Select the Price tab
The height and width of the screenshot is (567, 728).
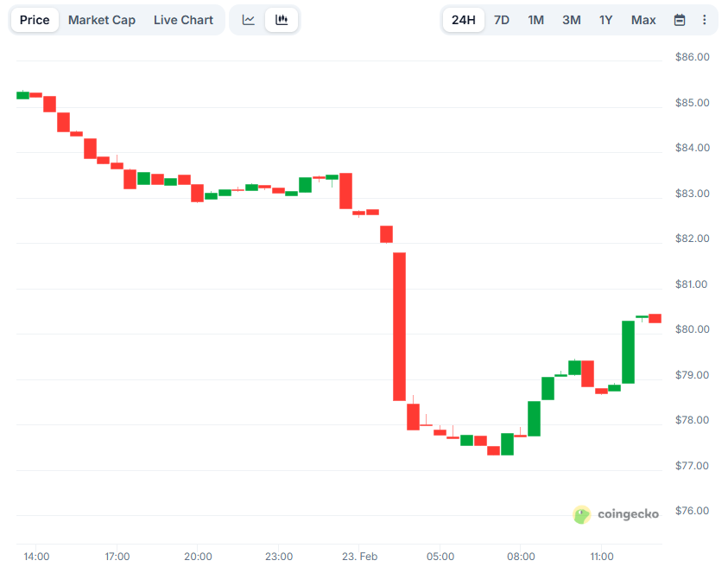tap(34, 19)
